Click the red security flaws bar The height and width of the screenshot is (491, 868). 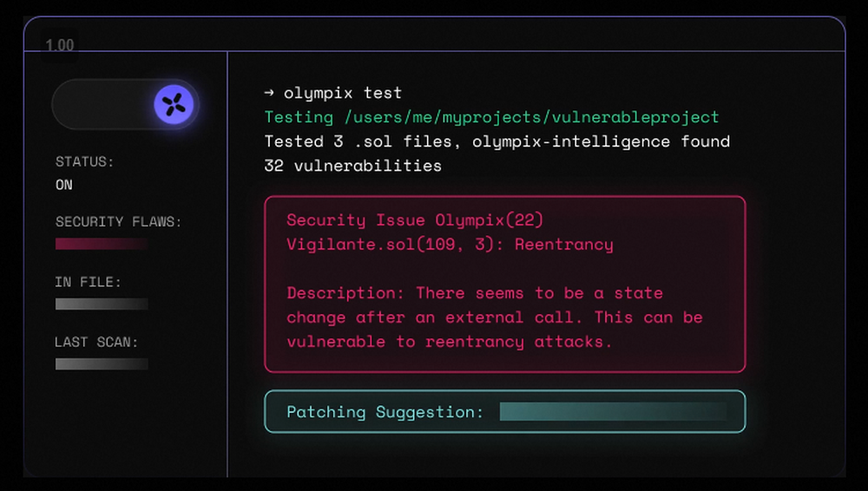[x=102, y=244]
